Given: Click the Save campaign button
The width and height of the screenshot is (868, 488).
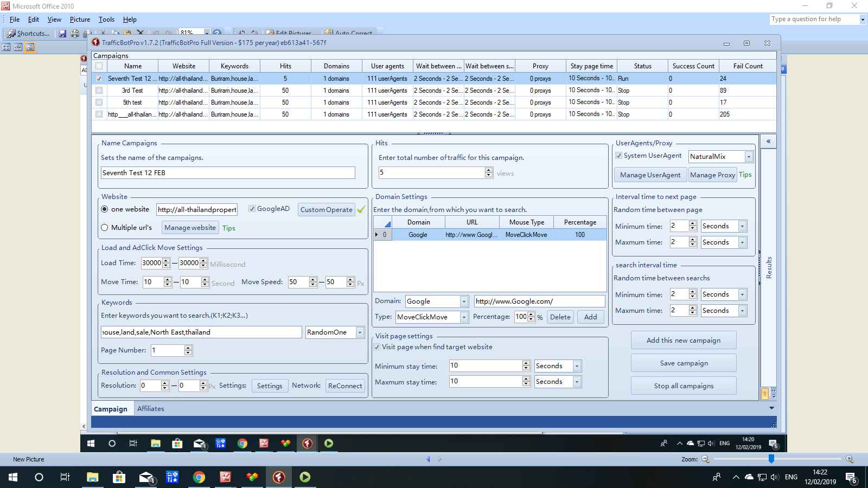Looking at the screenshot, I should pos(684,363).
